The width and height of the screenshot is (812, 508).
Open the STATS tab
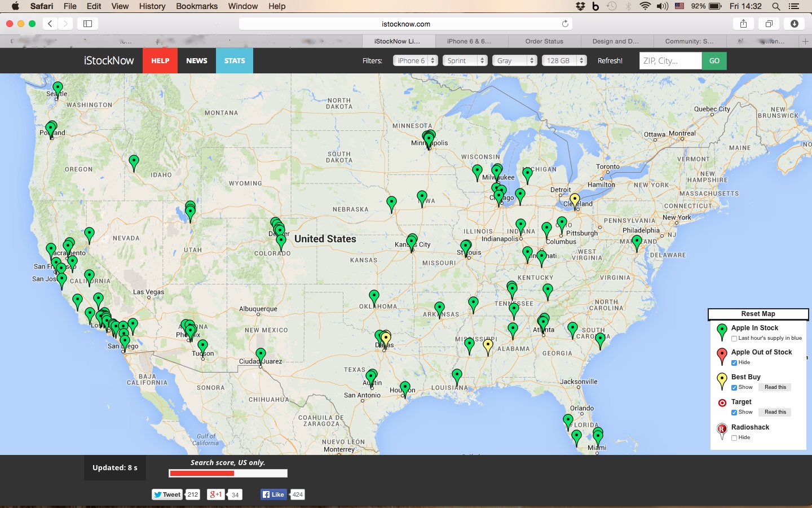click(235, 60)
